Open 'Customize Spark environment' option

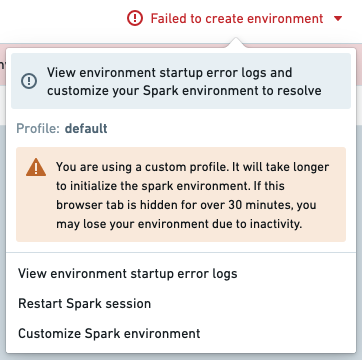pyautogui.click(x=109, y=333)
